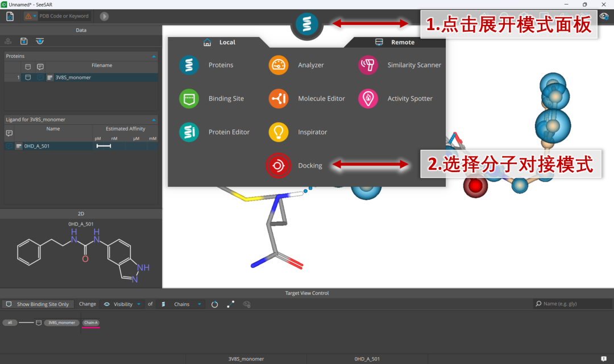This screenshot has height=364, width=614.
Task: Open the Chains dropdown
Action: coord(181,304)
